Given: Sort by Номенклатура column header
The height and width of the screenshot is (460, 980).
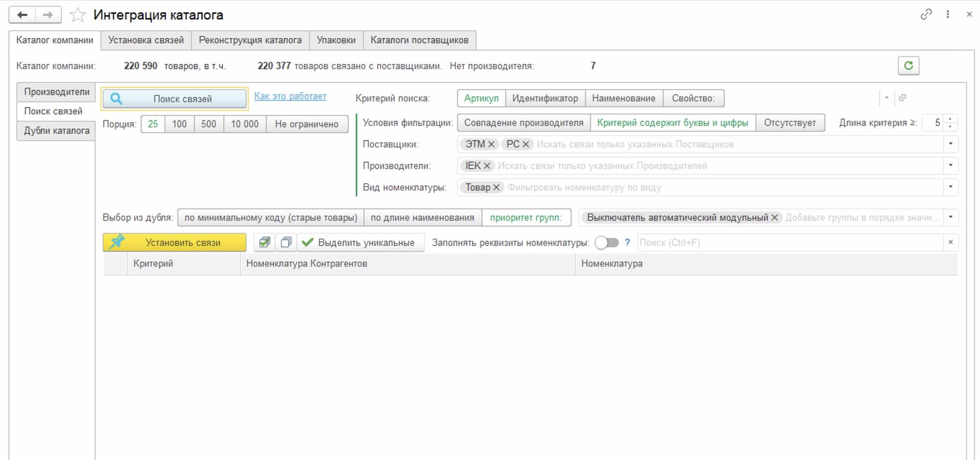Looking at the screenshot, I should tap(767, 264).
